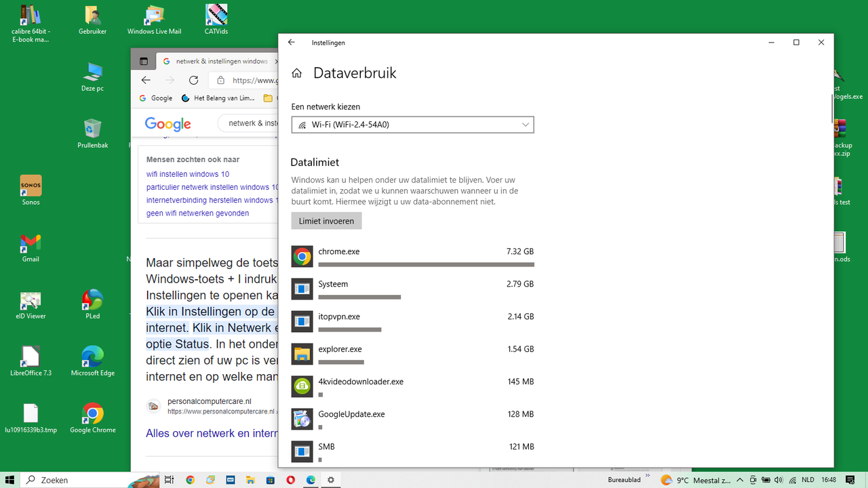This screenshot has width=868, height=488.
Task: Select the LibreOffice 7.3 desktop icon
Action: 31,362
